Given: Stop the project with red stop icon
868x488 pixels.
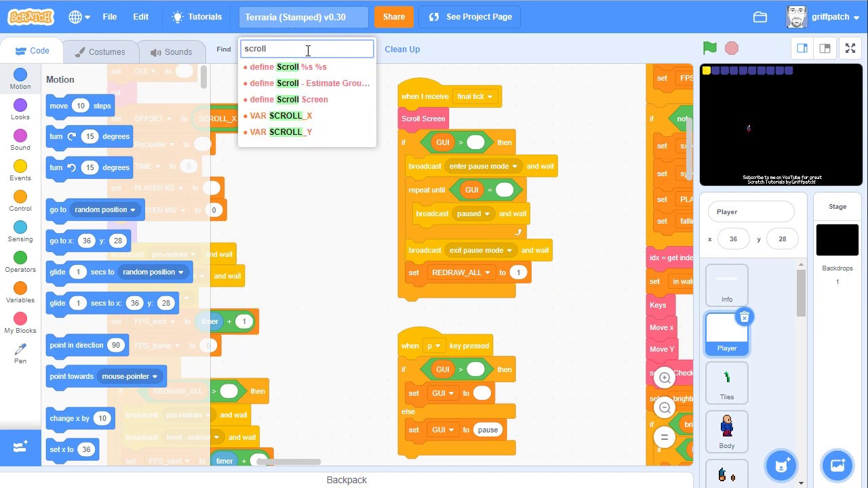Looking at the screenshot, I should tap(732, 48).
